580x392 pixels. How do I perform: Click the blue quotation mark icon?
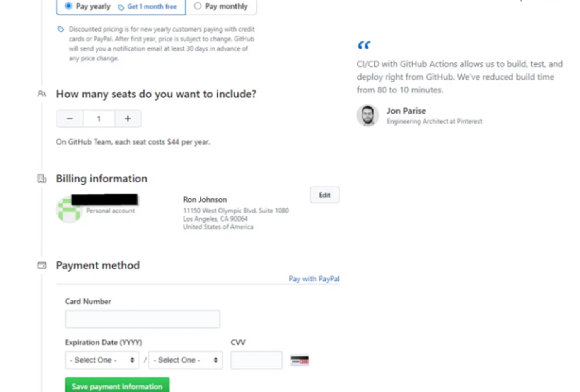(x=364, y=45)
